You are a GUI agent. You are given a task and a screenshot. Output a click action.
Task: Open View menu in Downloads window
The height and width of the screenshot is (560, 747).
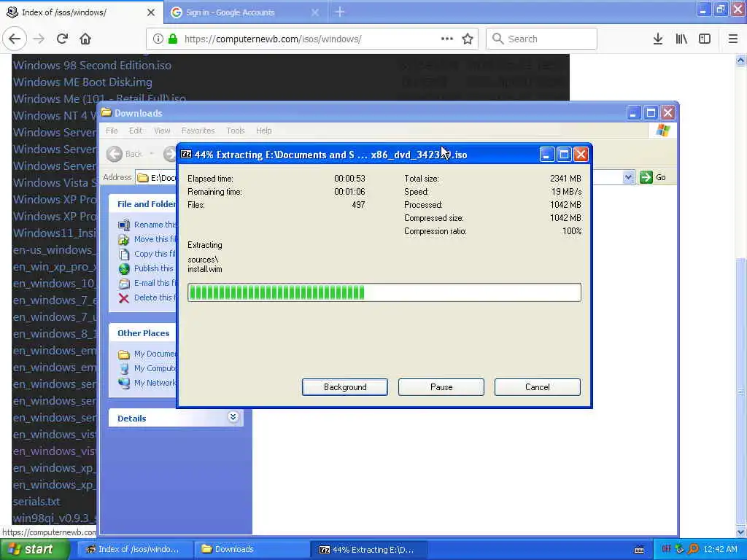(162, 131)
